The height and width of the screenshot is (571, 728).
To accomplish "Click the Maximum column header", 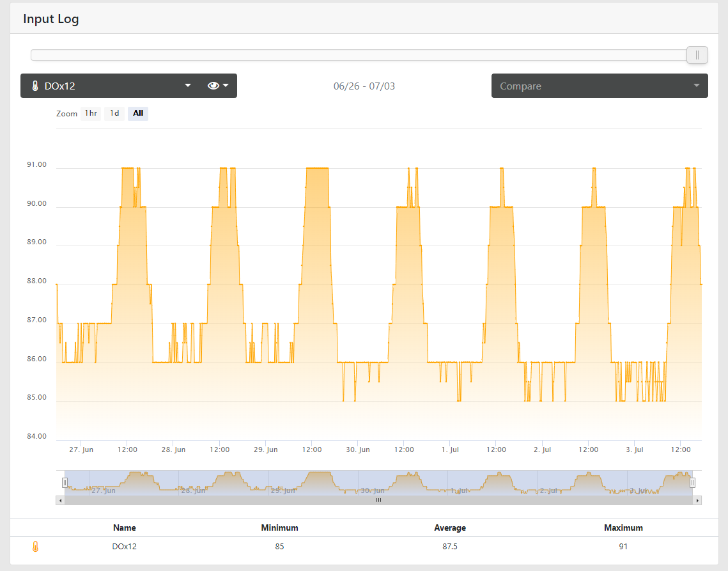I will (623, 528).
